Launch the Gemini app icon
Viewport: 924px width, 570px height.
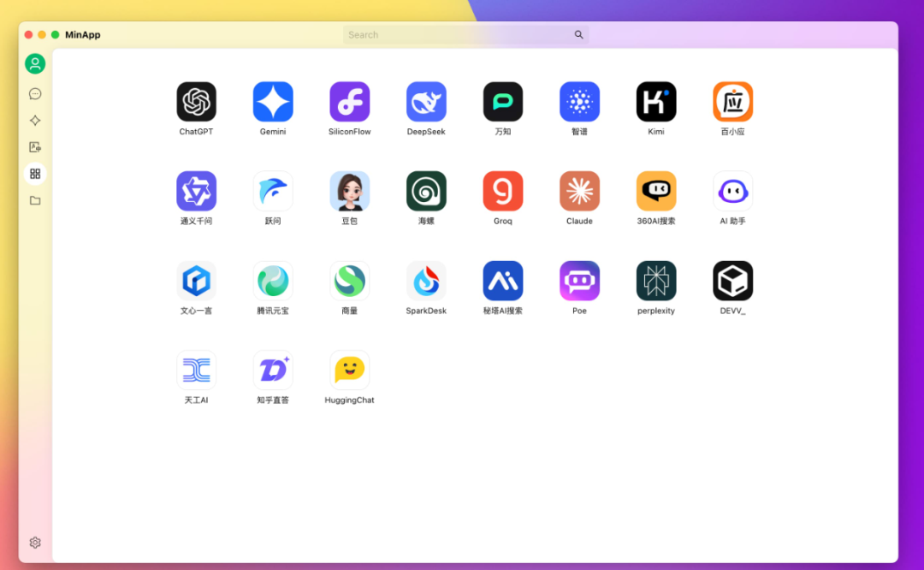[x=273, y=102]
